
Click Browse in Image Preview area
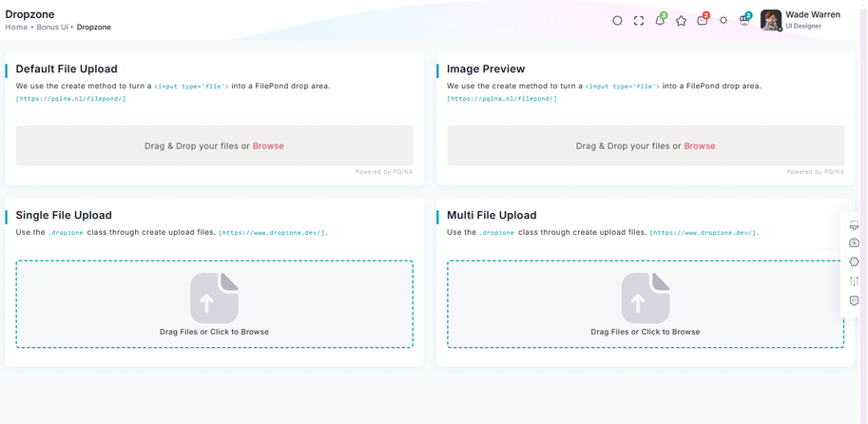point(700,146)
